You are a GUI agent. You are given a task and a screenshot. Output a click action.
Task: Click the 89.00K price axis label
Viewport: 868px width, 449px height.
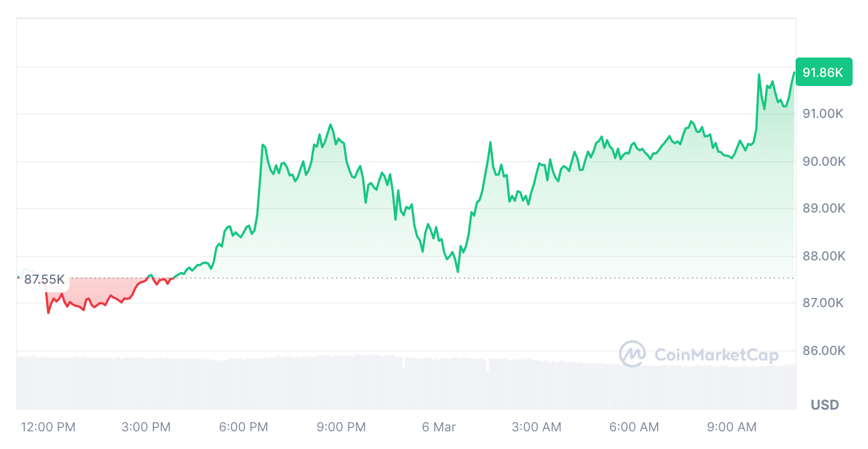[x=823, y=209]
